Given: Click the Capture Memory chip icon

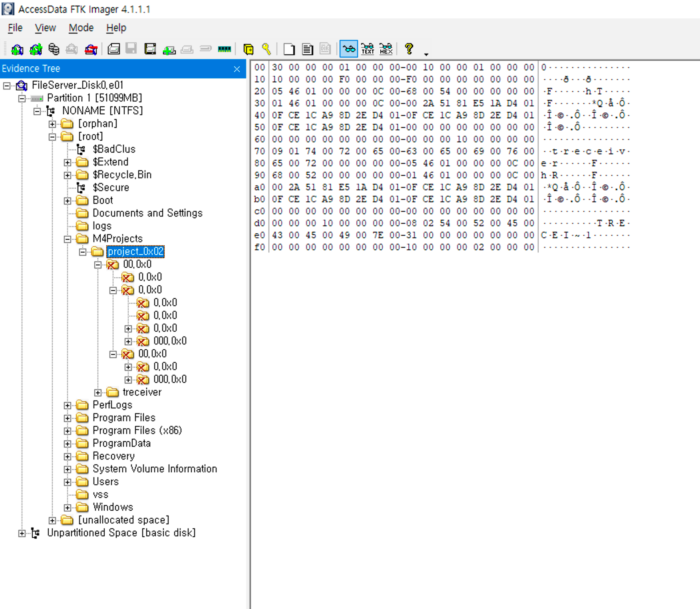Looking at the screenshot, I should click(225, 49).
